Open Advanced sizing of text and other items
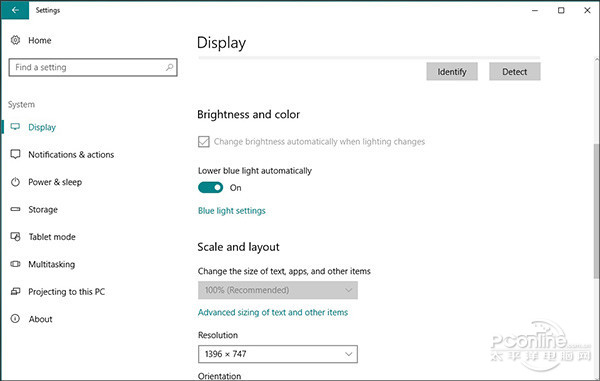Screen dimensions: 600x381 tap(273, 313)
